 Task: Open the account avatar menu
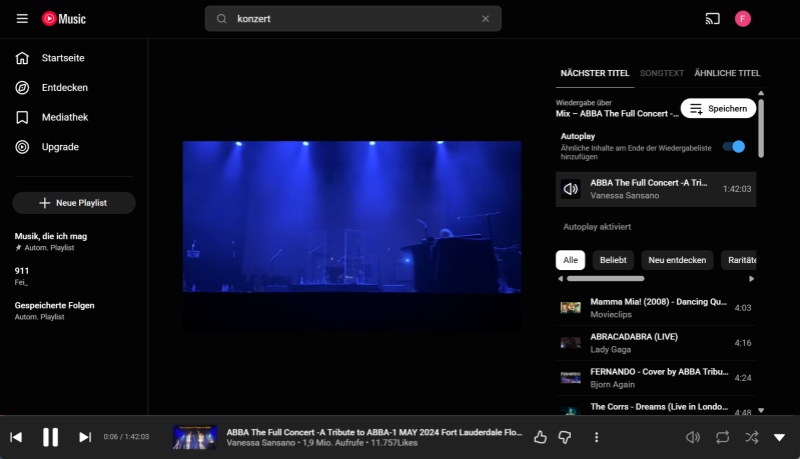pyautogui.click(x=742, y=19)
